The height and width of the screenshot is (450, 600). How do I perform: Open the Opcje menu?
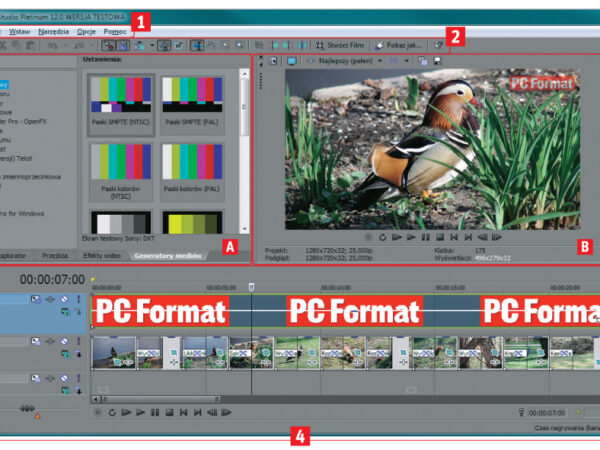tap(86, 31)
